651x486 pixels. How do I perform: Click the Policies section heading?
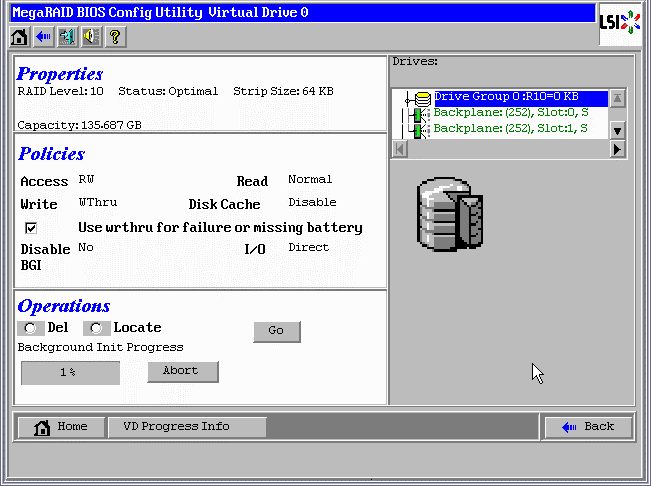coord(51,154)
